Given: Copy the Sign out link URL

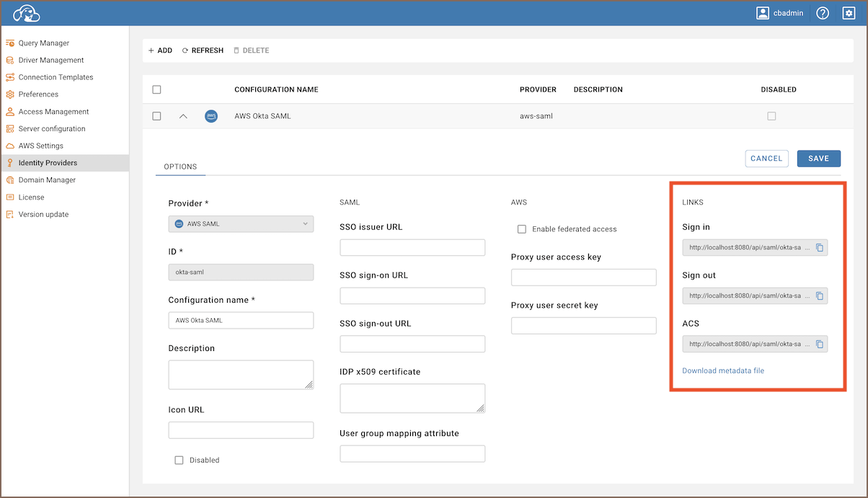Looking at the screenshot, I should [x=819, y=296].
